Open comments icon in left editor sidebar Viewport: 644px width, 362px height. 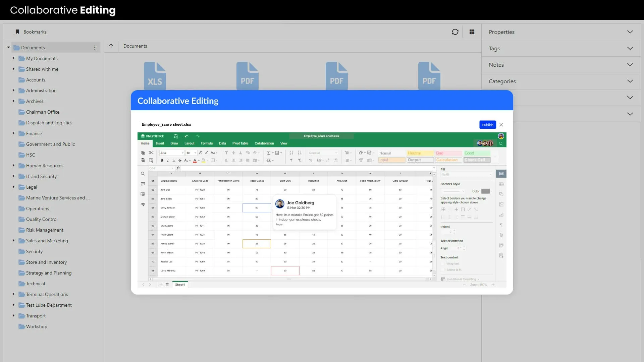click(x=143, y=184)
